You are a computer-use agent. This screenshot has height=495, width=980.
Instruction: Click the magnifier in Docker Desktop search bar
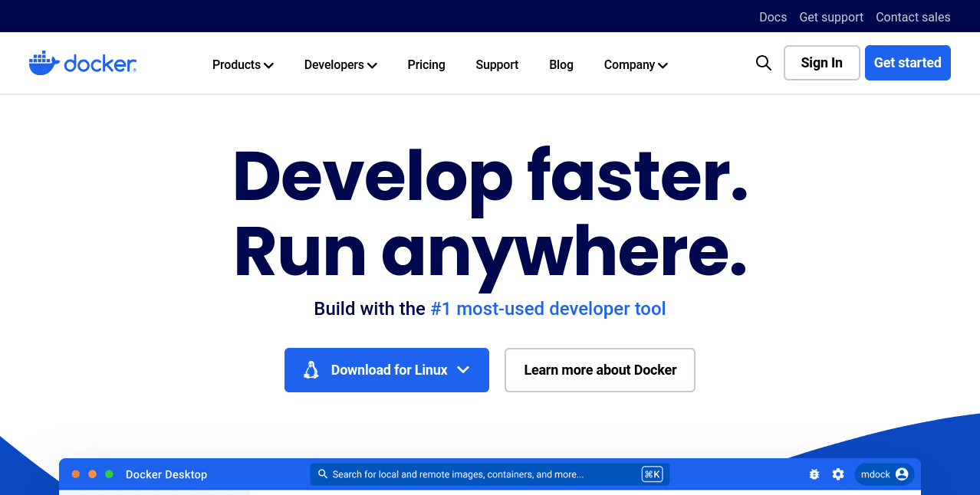point(323,474)
